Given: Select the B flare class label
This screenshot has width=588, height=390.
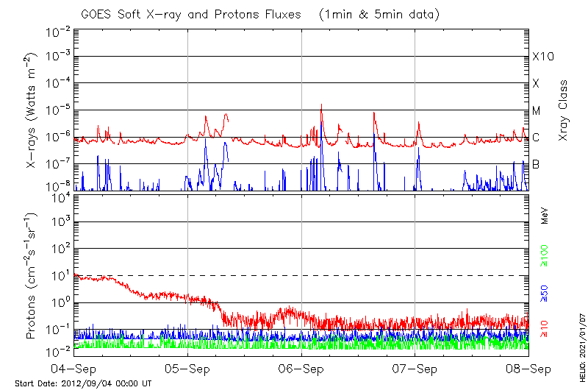Looking at the screenshot, I should pos(536,164).
